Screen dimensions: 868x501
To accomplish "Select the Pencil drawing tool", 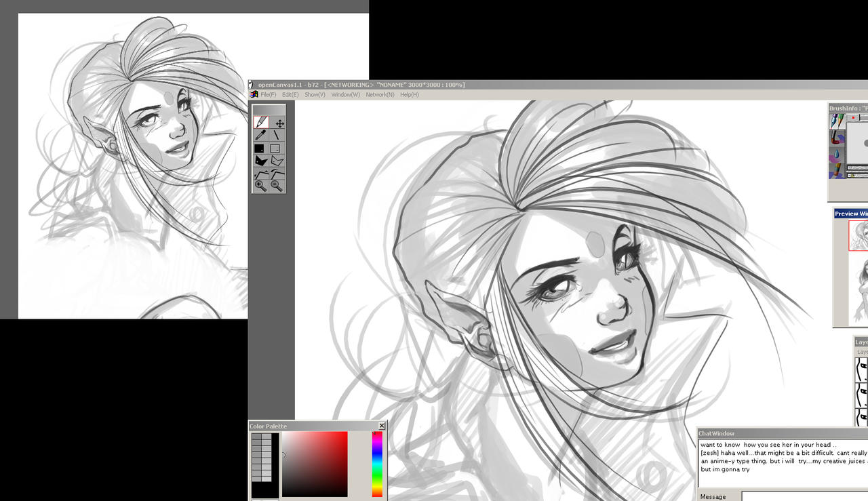I will click(261, 123).
